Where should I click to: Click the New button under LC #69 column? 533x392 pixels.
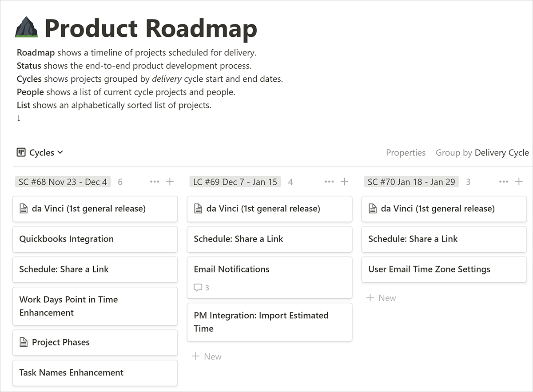point(207,356)
